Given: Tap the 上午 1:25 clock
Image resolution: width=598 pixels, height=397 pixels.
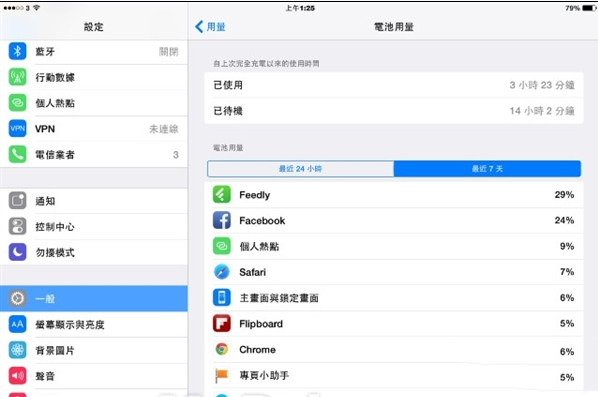Looking at the screenshot, I should 300,8.
